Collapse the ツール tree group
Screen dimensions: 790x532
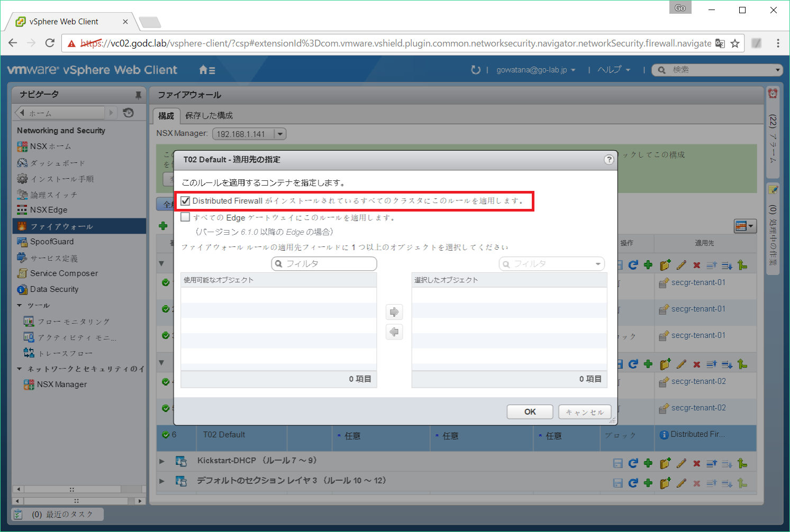point(20,306)
